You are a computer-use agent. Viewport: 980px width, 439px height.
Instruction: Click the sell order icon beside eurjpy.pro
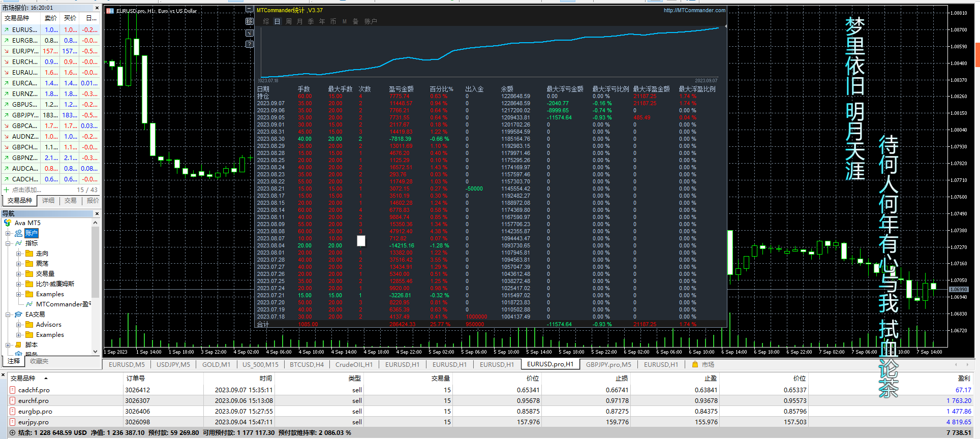click(x=13, y=422)
